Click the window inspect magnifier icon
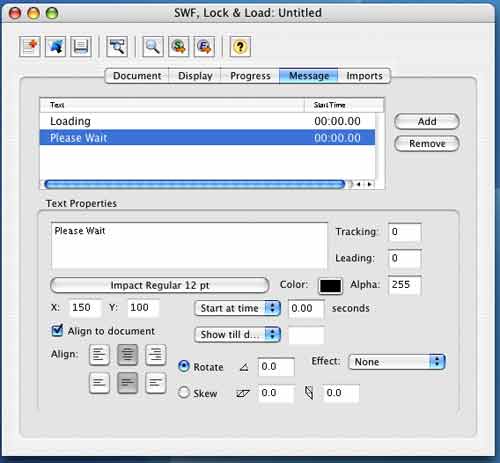The image size is (500, 463). (x=117, y=46)
